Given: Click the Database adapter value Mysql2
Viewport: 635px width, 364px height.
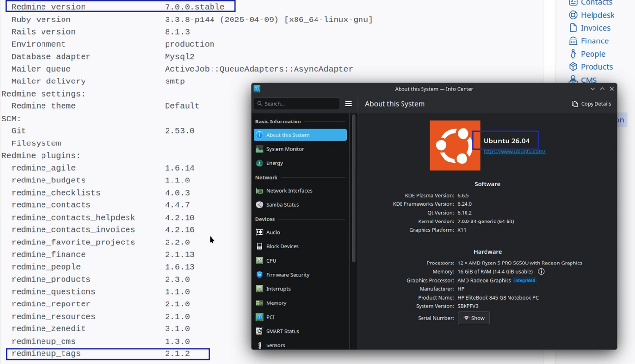Looking at the screenshot, I should coord(180,57).
